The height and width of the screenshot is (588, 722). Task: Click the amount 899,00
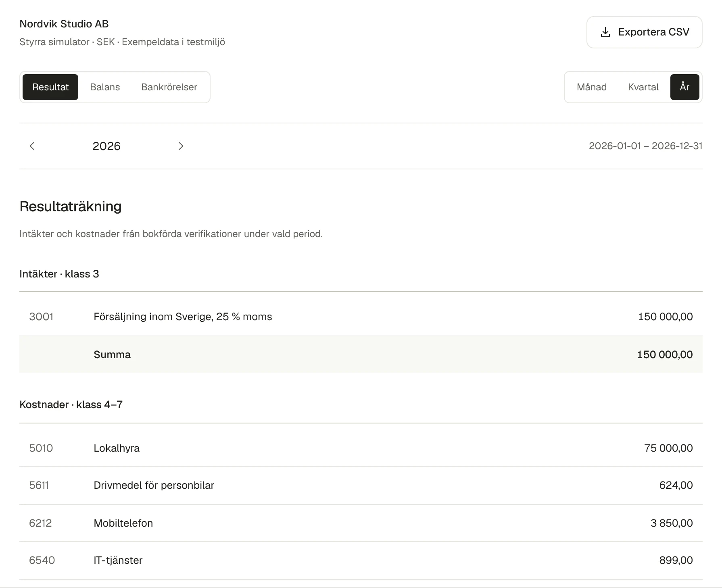(676, 560)
